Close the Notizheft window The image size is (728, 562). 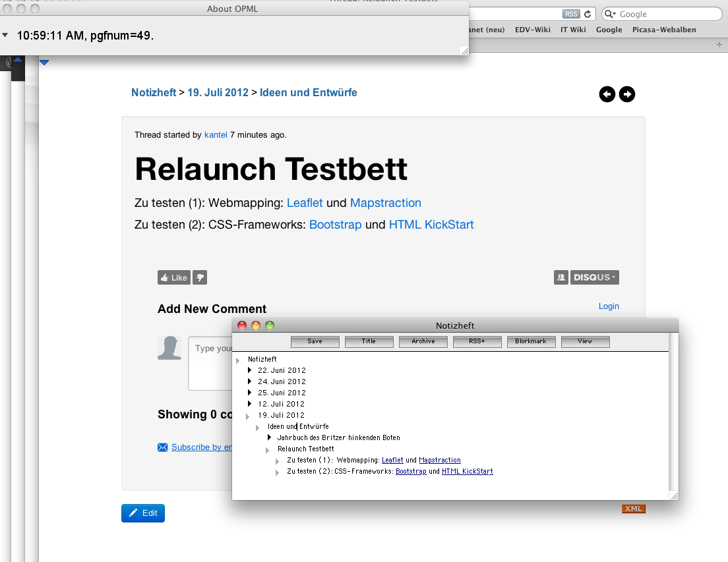click(242, 325)
